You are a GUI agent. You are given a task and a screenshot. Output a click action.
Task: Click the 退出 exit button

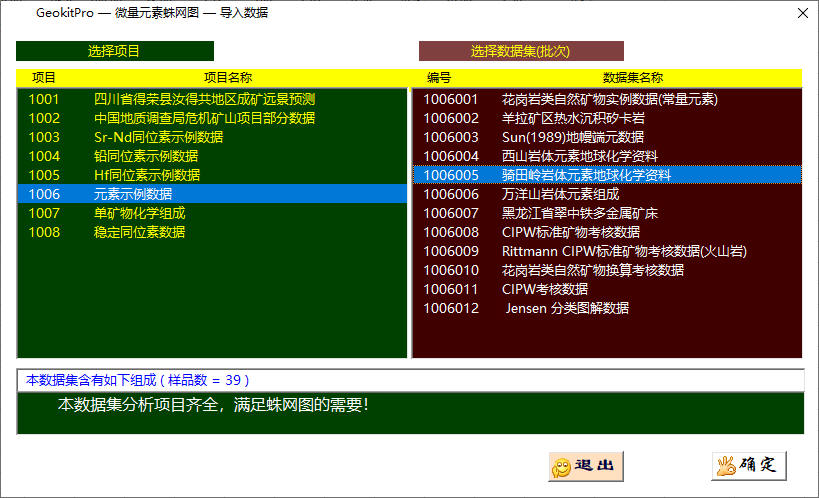pos(586,465)
